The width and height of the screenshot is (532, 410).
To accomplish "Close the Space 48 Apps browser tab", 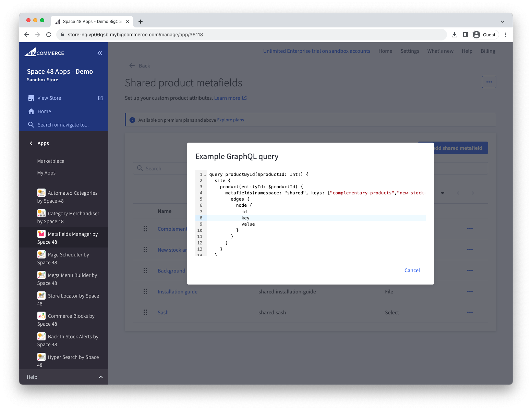I will 128,22.
